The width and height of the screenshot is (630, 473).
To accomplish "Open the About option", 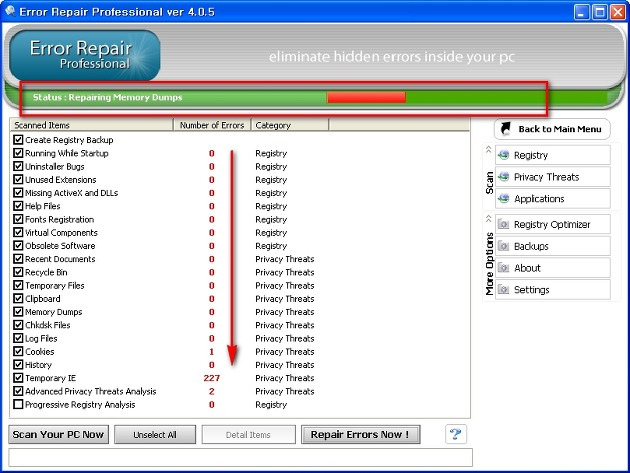I will 553,268.
